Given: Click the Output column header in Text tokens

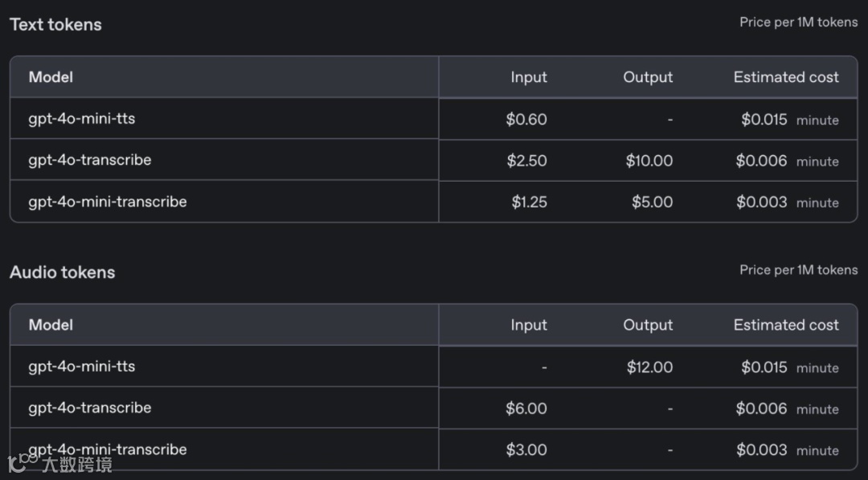Looking at the screenshot, I should coord(648,77).
